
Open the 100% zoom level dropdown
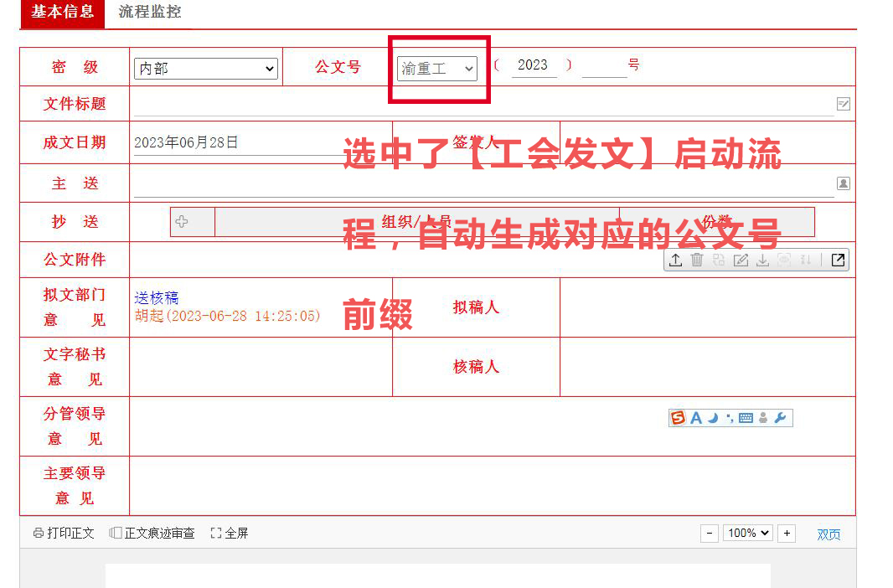click(748, 534)
